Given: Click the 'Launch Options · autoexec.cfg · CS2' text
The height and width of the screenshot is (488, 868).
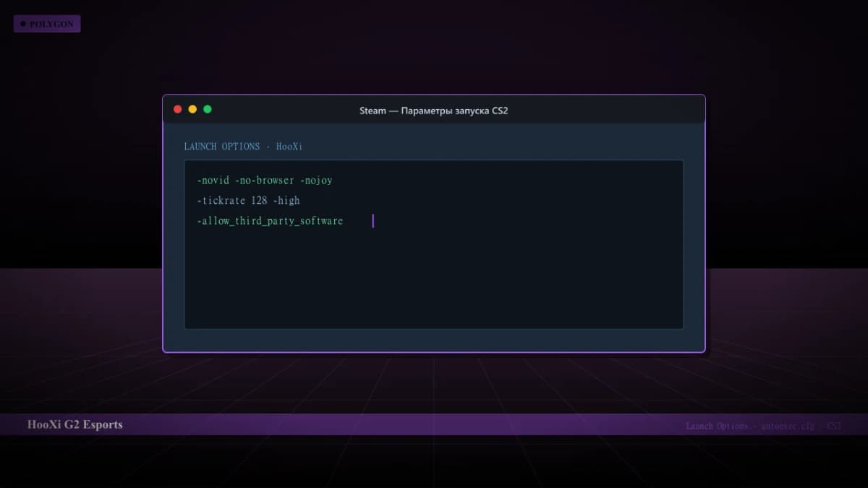Looking at the screenshot, I should point(763,426).
